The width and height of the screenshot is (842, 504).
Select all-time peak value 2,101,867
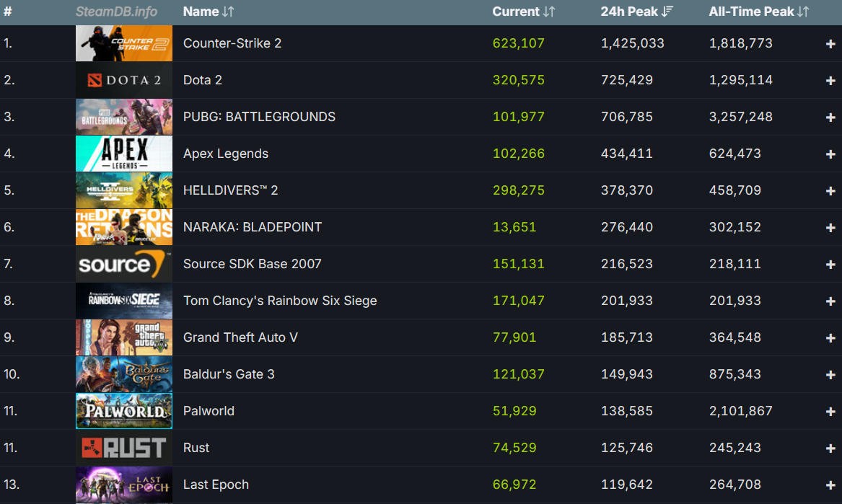(x=741, y=411)
